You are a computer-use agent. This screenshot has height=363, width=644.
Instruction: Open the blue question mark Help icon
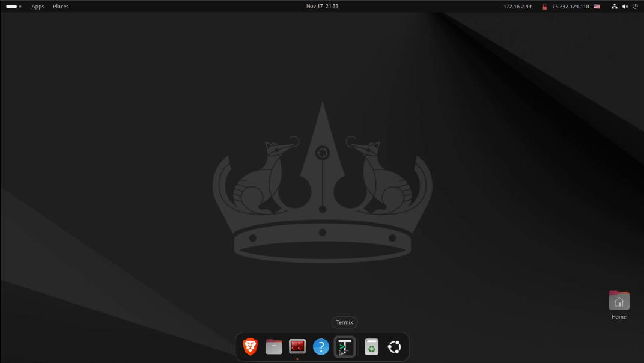[321, 347]
